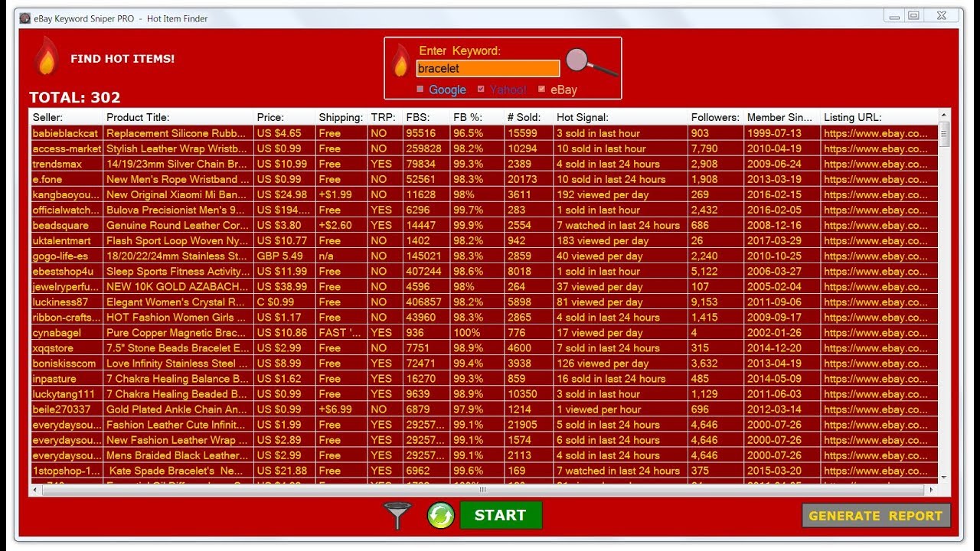Toggle the eBay checkbox
The width and height of the screenshot is (980, 551).
pyautogui.click(x=541, y=90)
